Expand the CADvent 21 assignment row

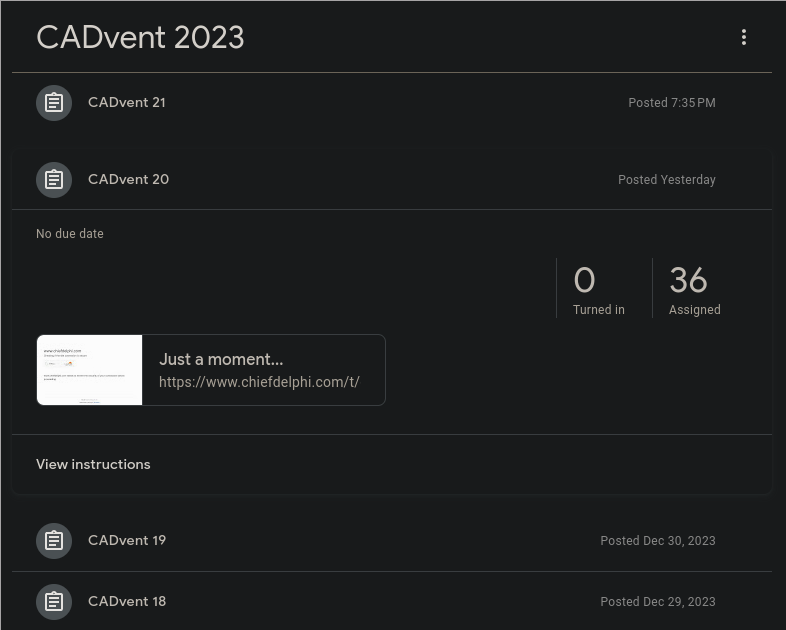[x=391, y=103]
